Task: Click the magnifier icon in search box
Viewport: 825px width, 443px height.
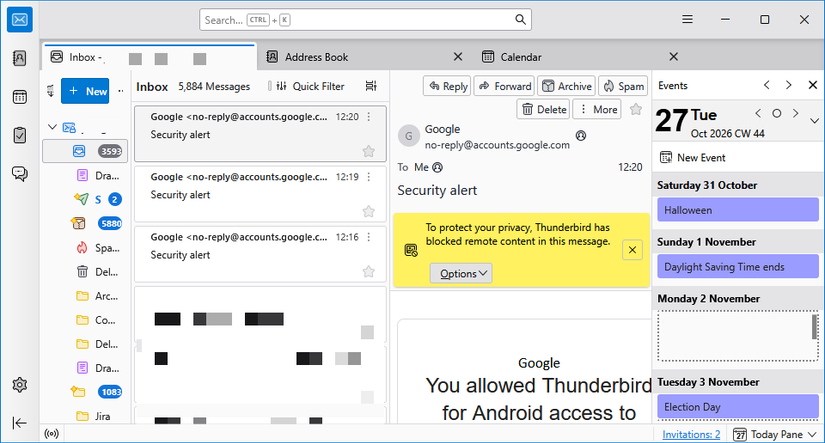Action: pos(520,19)
